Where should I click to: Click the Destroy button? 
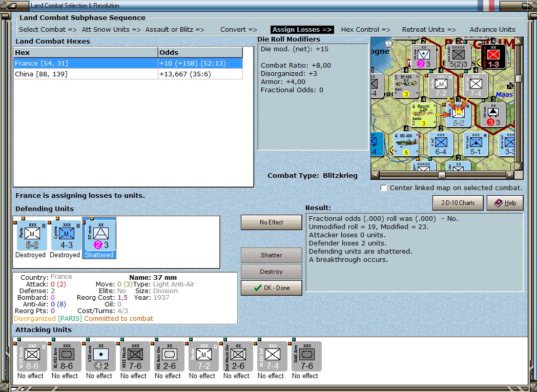tap(271, 272)
